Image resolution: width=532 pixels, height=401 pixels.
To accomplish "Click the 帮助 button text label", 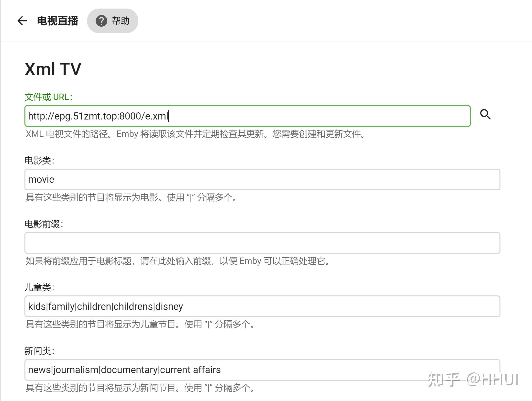I will click(121, 21).
